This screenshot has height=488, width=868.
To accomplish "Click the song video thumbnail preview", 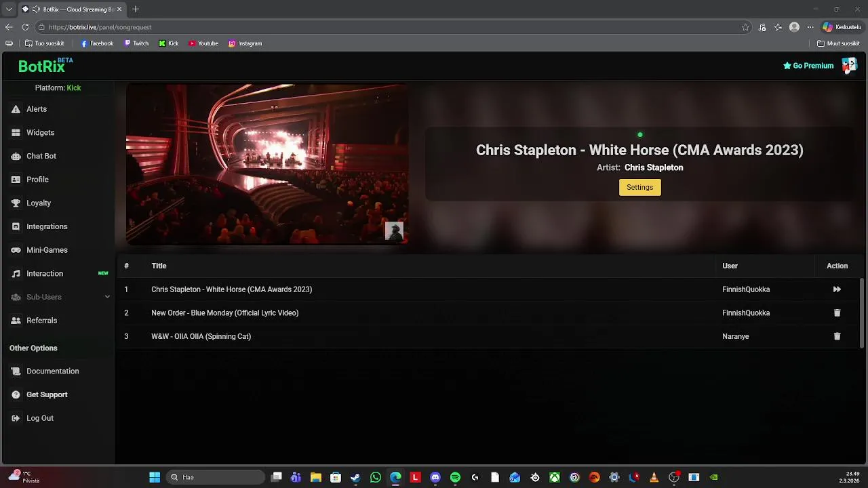I will (x=267, y=164).
